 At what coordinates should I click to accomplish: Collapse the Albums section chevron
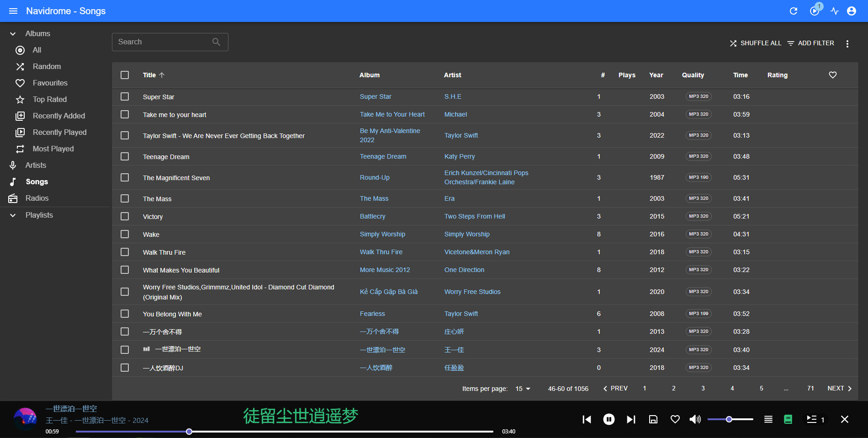coord(13,34)
